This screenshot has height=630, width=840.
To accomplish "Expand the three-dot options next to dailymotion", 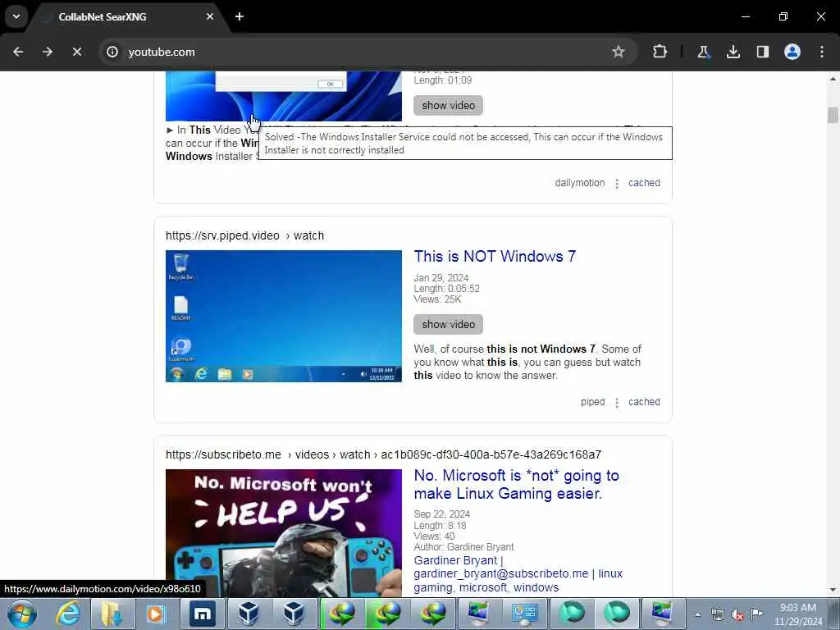I will point(617,184).
